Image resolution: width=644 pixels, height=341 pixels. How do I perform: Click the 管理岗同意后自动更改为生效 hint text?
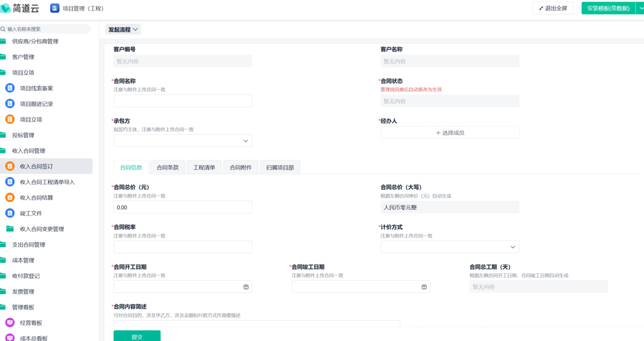[411, 90]
